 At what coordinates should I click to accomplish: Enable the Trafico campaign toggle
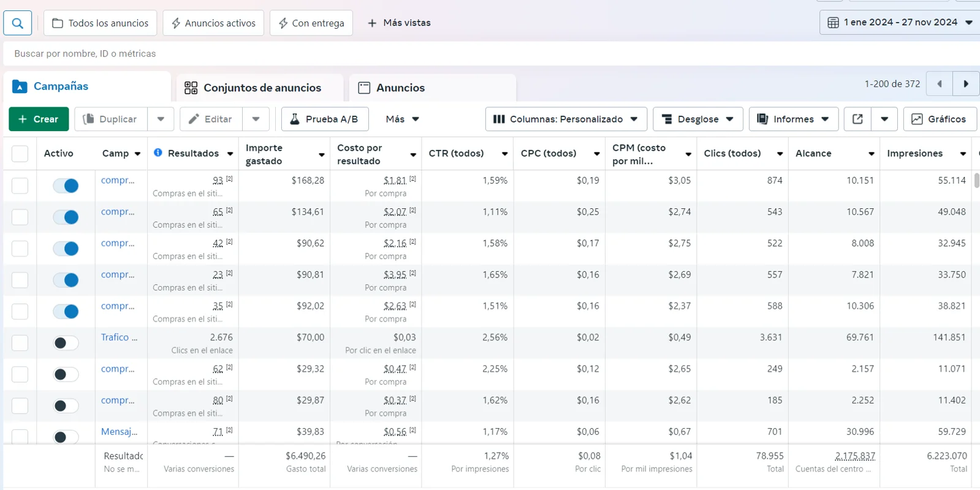pyautogui.click(x=66, y=342)
